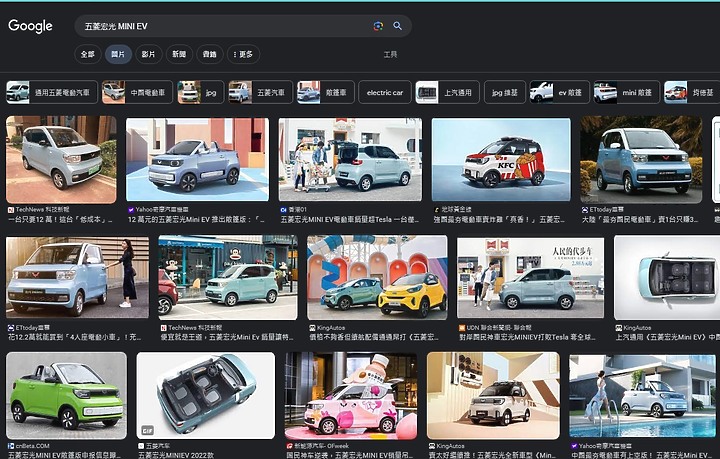Open the 工具 (Tools) options
720x459 pixels.
pyautogui.click(x=390, y=54)
